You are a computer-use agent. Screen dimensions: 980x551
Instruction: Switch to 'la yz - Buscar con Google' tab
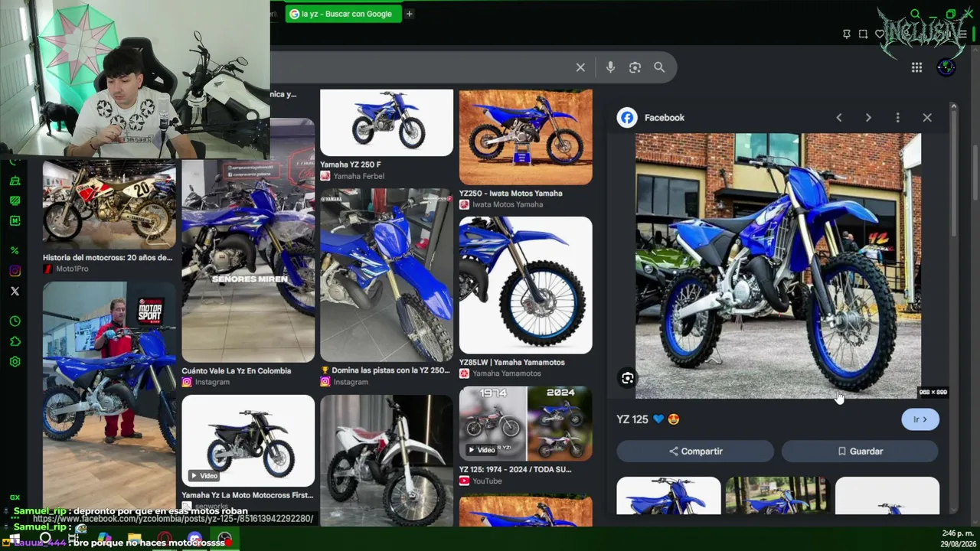(344, 14)
